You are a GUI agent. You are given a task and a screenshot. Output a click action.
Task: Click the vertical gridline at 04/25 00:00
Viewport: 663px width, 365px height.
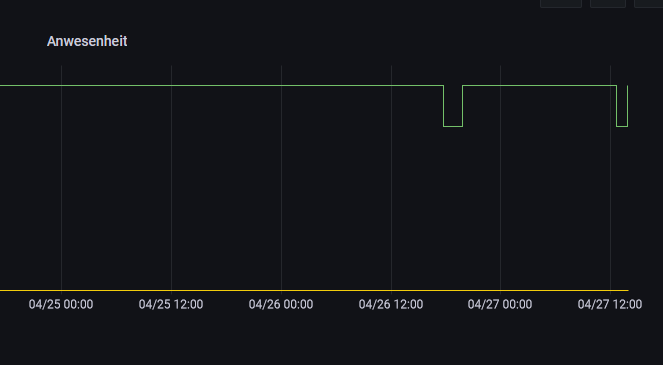click(x=62, y=178)
